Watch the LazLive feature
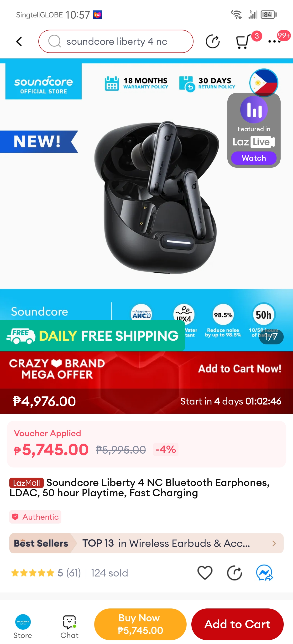Image resolution: width=293 pixels, height=644 pixels. [253, 158]
